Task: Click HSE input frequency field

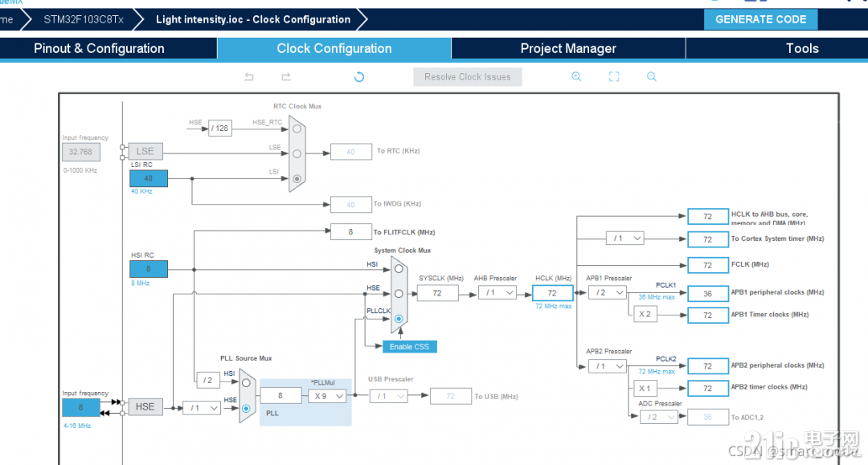Action: click(81, 407)
